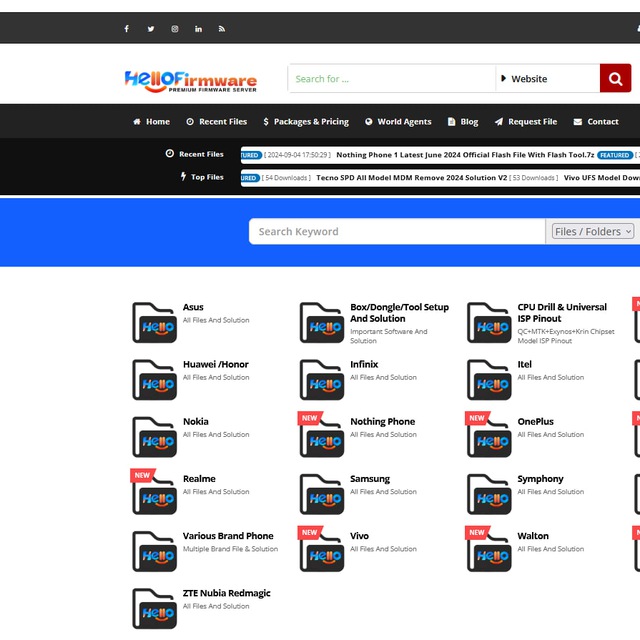Click 'Important Software And Solution' description

[x=389, y=336]
